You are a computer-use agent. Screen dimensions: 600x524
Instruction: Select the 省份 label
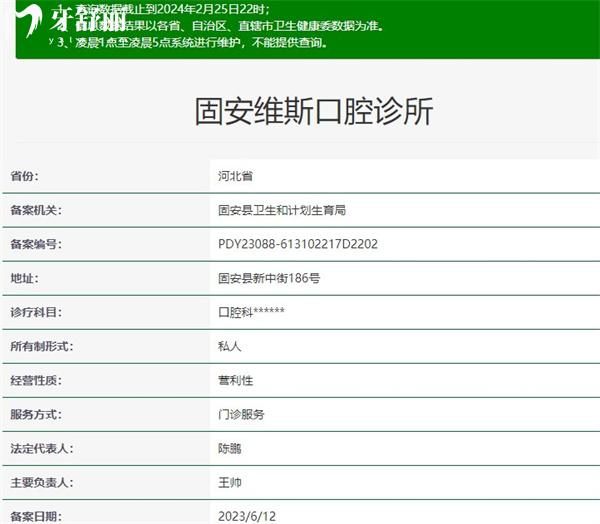(24, 176)
